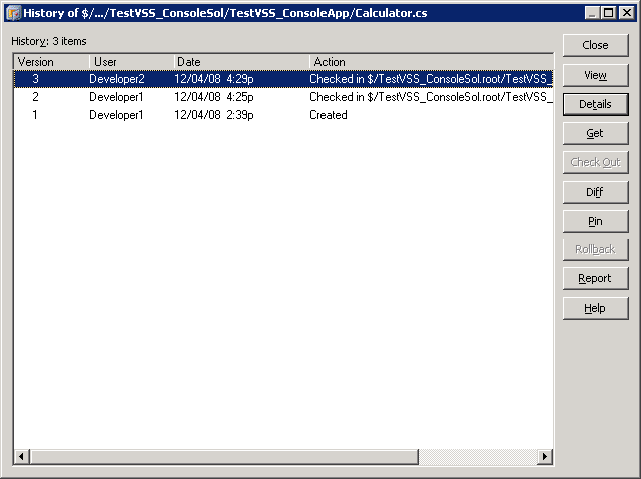Click Developer1 in the 2:39p row
Image resolution: width=641 pixels, height=479 pixels.
pyautogui.click(x=117, y=115)
